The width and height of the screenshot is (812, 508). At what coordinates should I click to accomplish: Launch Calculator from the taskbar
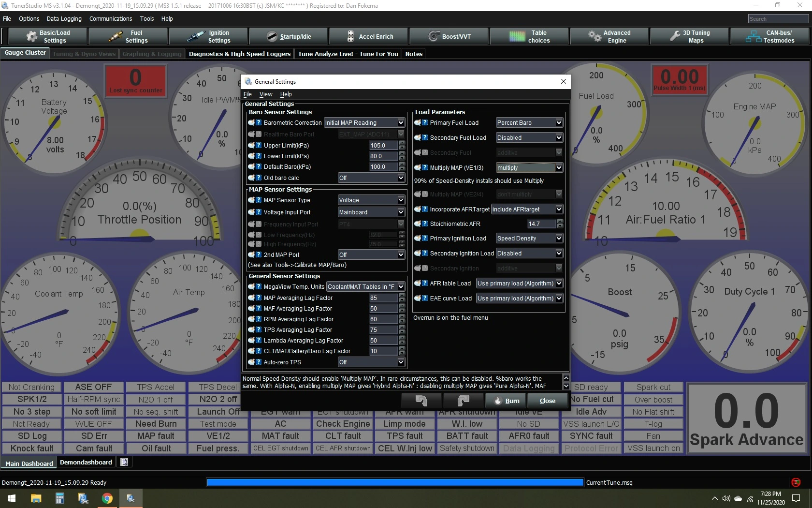pyautogui.click(x=60, y=498)
